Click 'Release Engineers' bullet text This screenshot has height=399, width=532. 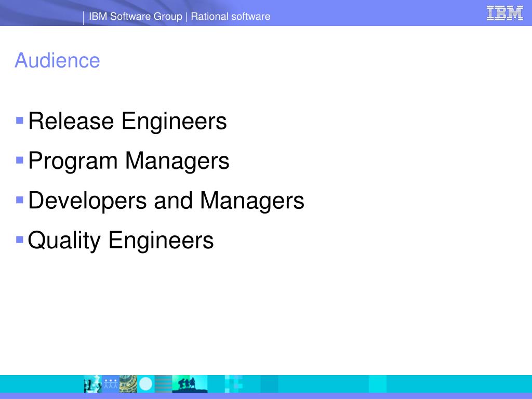pyautogui.click(x=127, y=121)
